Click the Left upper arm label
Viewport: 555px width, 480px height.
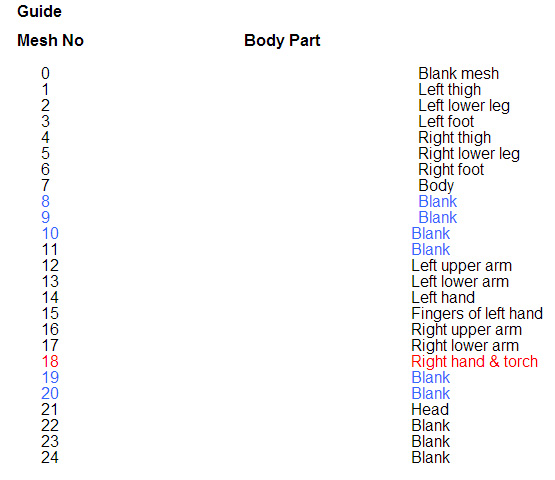462,265
